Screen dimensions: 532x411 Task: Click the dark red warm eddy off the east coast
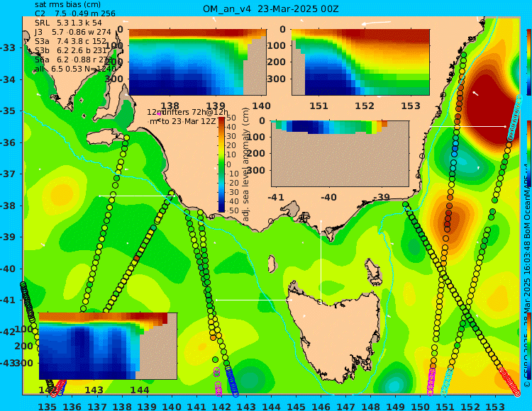tap(489, 108)
